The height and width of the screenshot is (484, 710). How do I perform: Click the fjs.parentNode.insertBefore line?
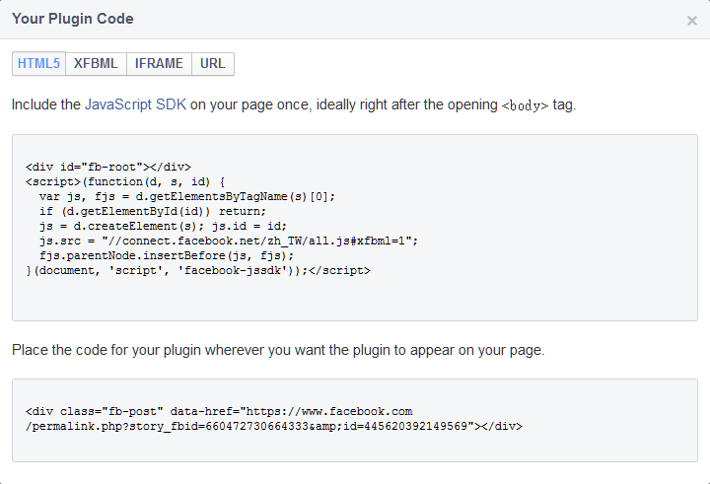click(167, 256)
